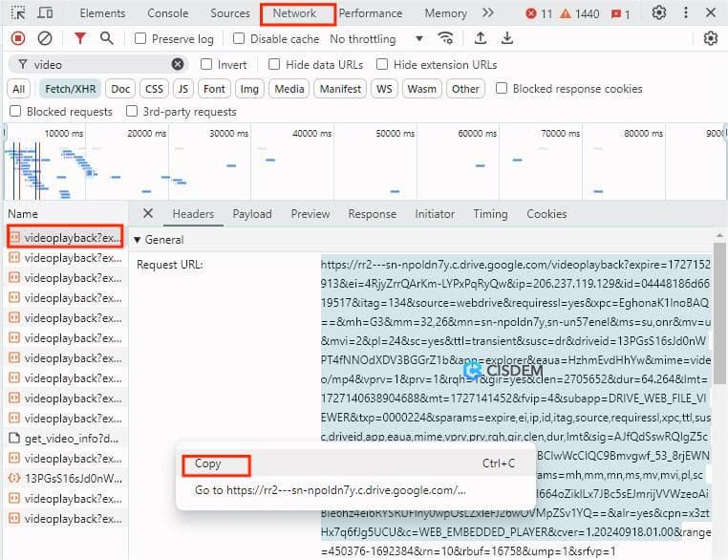This screenshot has height=560, width=728.
Task: Filter requests by WS
Action: pos(384,89)
